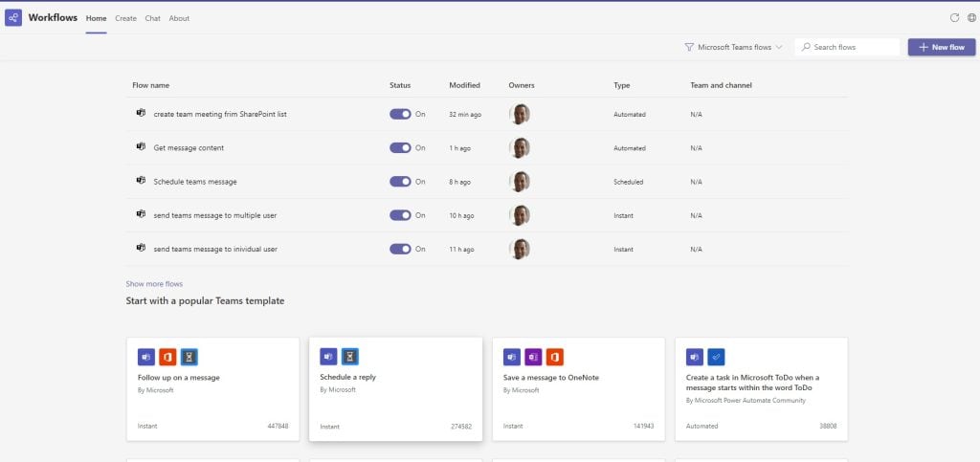Click 'By Microsoft Power Automate Community' text

click(746, 400)
